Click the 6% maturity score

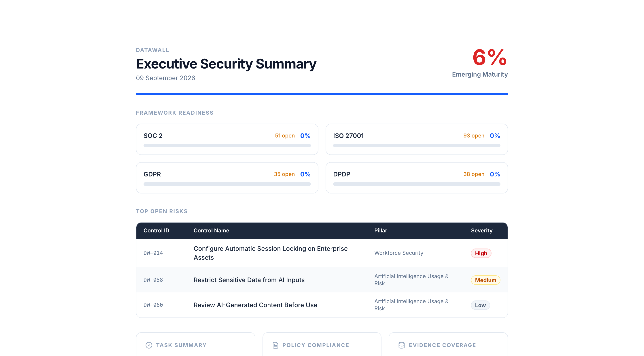tap(489, 57)
